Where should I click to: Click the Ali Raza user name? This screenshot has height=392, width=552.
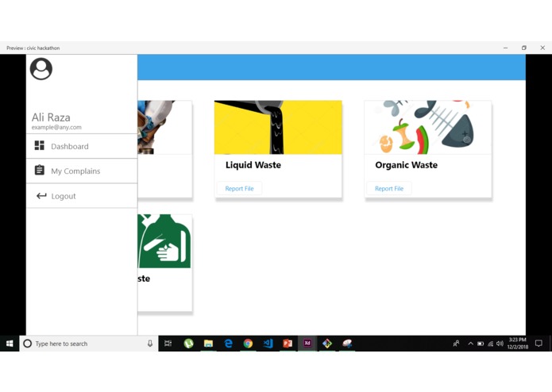[51, 117]
